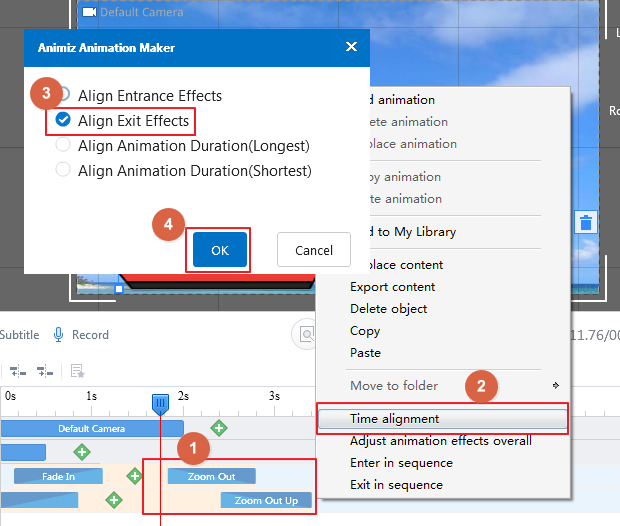This screenshot has height=526, width=620.
Task: Click the blue trash can icon on canvas
Action: click(x=587, y=222)
